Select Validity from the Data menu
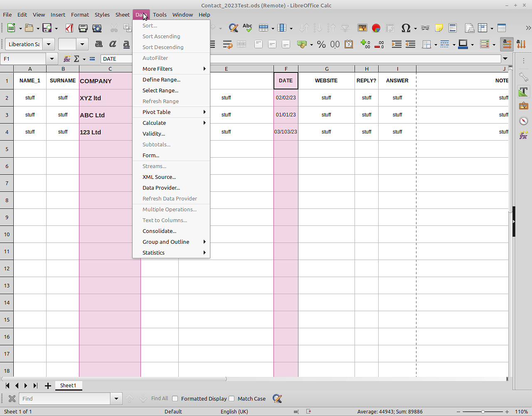The width and height of the screenshot is (532, 416). 154,134
